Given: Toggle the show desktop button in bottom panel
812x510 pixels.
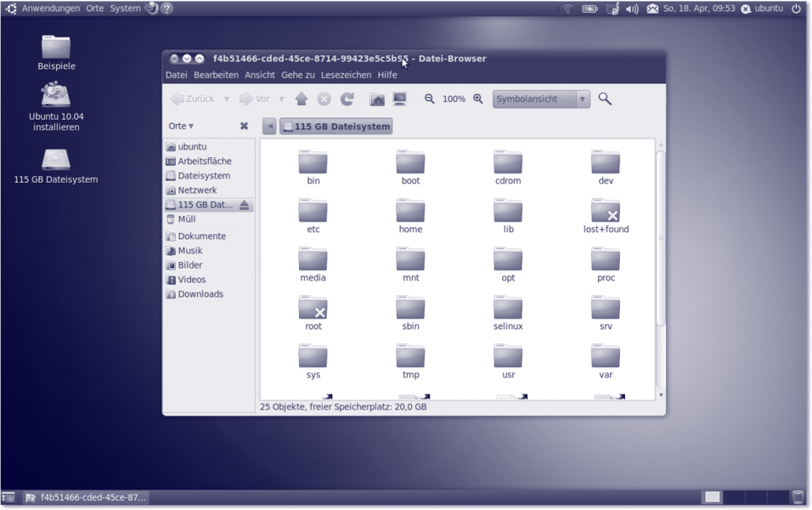Looking at the screenshot, I should pos(8,497).
